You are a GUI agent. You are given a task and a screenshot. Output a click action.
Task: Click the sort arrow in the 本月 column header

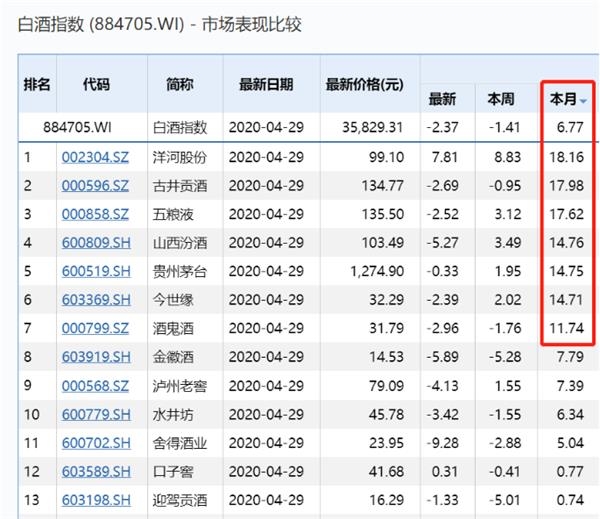[x=583, y=101]
